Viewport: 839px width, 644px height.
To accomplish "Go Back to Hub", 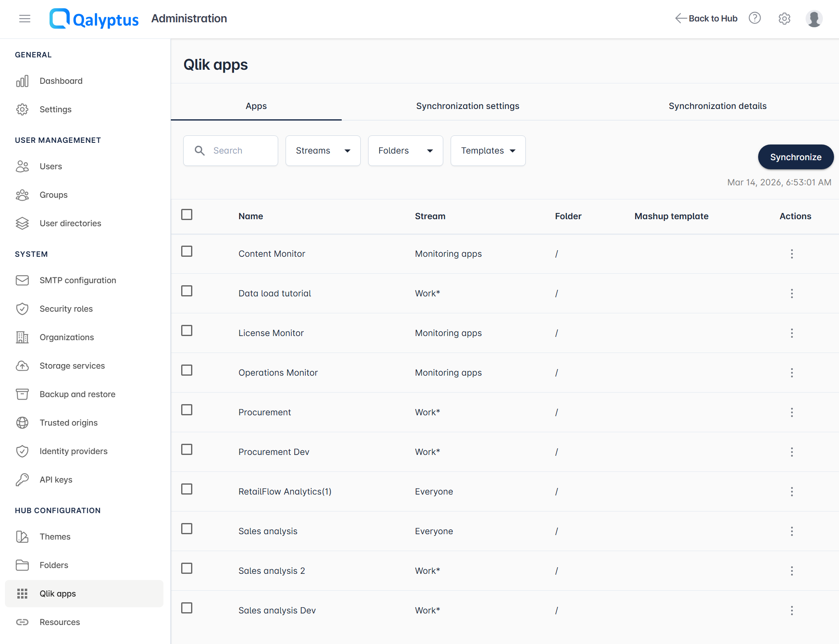I will coord(706,19).
